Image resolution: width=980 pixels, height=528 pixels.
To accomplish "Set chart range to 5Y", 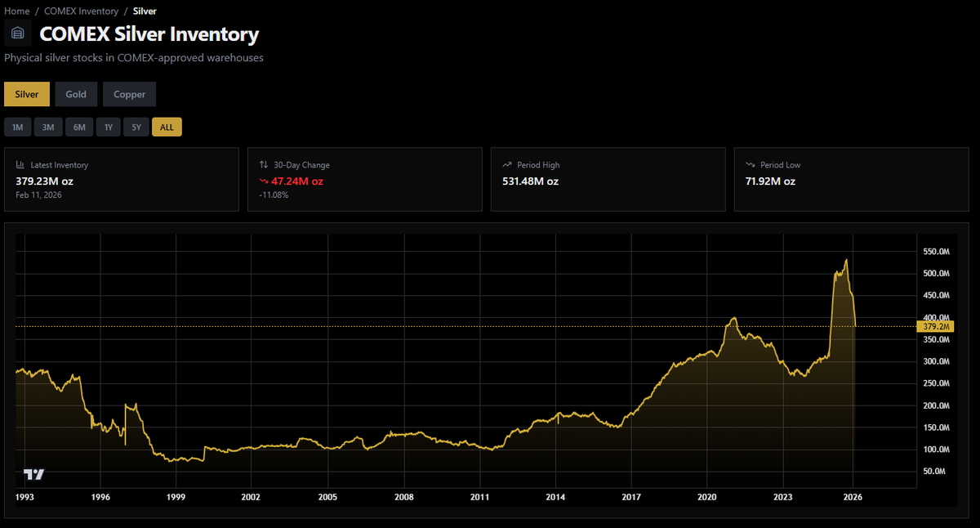I will click(136, 127).
